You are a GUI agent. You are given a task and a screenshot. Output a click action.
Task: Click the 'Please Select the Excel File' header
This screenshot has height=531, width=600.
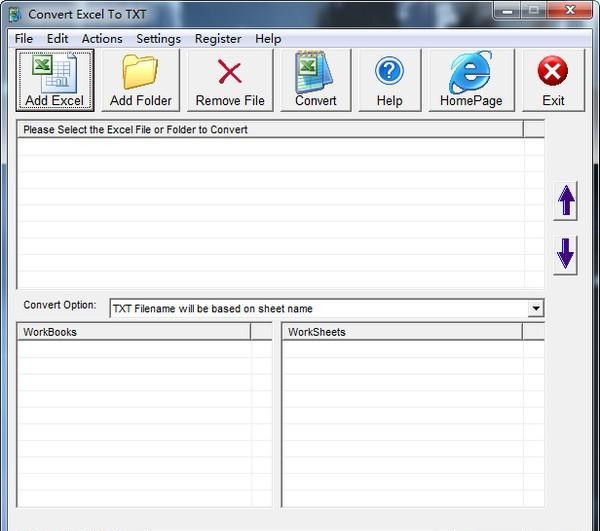pyautogui.click(x=270, y=129)
